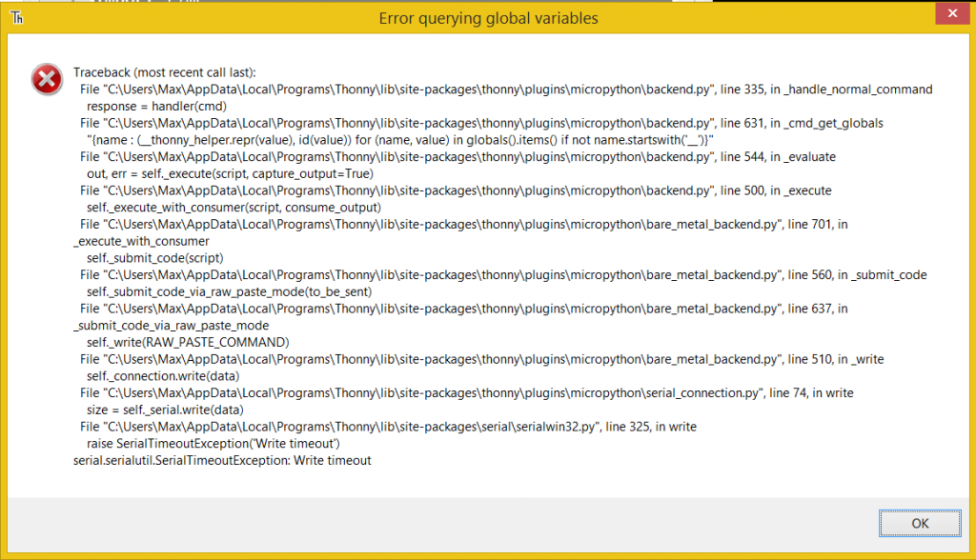The image size is (976, 560).
Task: Click the line 510 _write file entry
Action: (x=481, y=358)
